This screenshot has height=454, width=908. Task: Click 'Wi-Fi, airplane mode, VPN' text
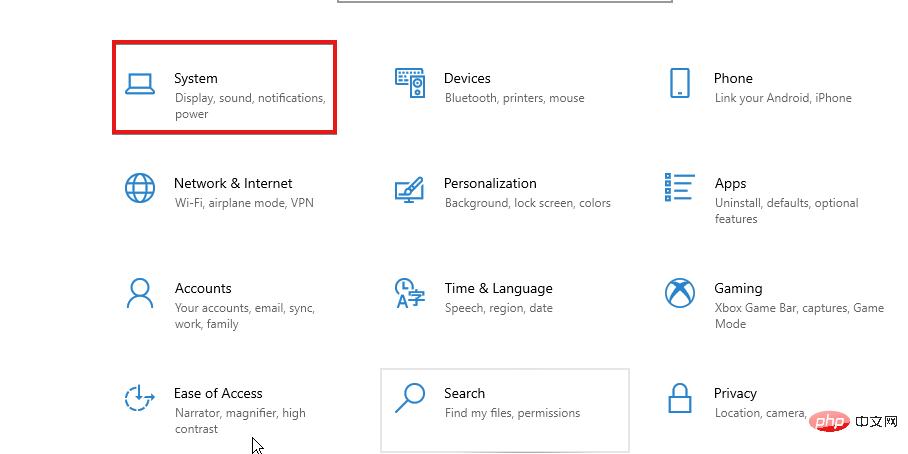tap(244, 203)
